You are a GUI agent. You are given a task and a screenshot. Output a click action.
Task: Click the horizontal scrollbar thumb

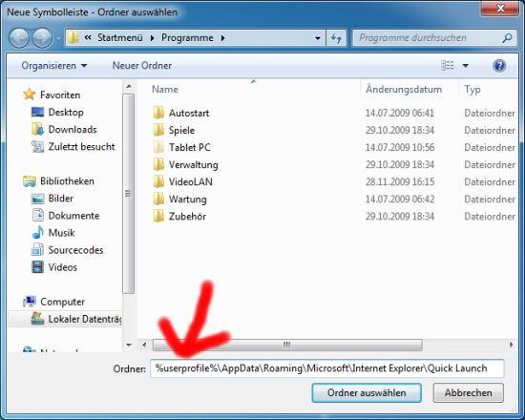(287, 345)
